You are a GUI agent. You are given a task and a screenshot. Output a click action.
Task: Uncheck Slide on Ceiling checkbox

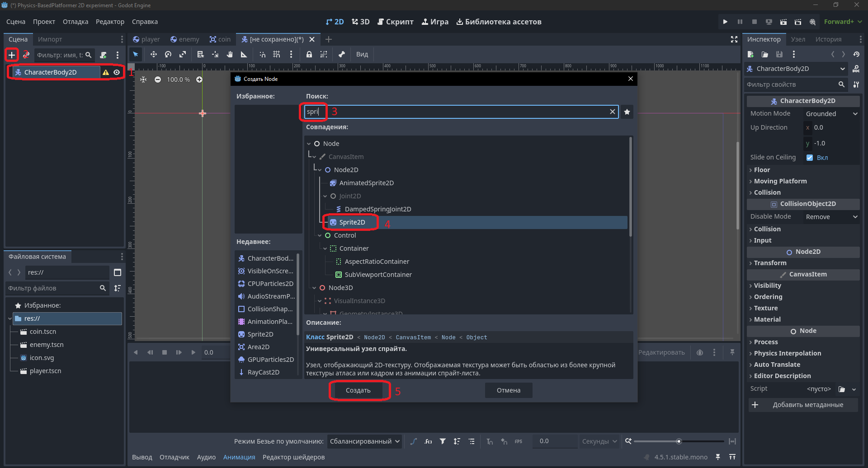(x=810, y=158)
